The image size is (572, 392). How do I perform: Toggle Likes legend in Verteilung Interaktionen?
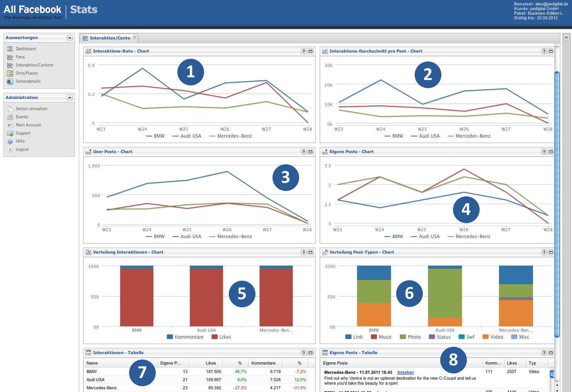(x=221, y=337)
